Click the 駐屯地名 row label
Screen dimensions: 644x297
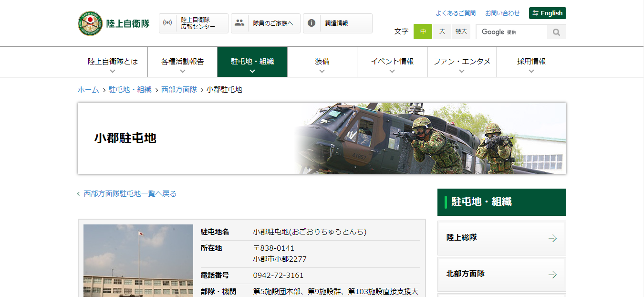pos(215,232)
